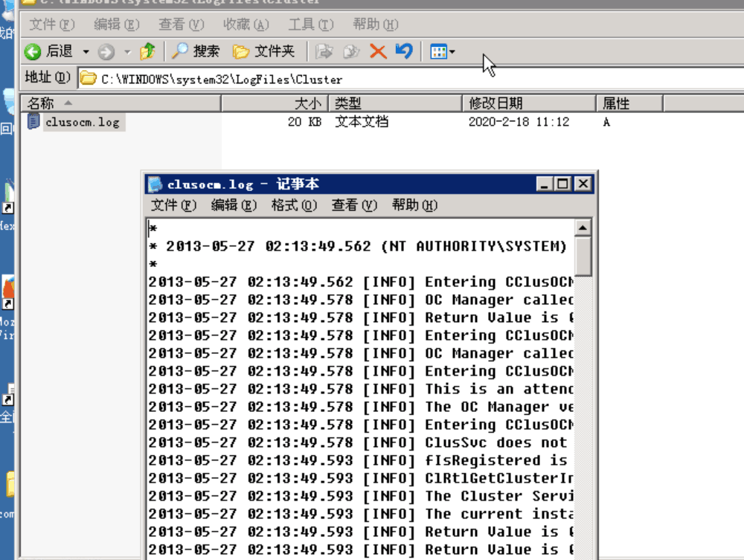Open the Forward history dropdown arrow

(x=127, y=51)
